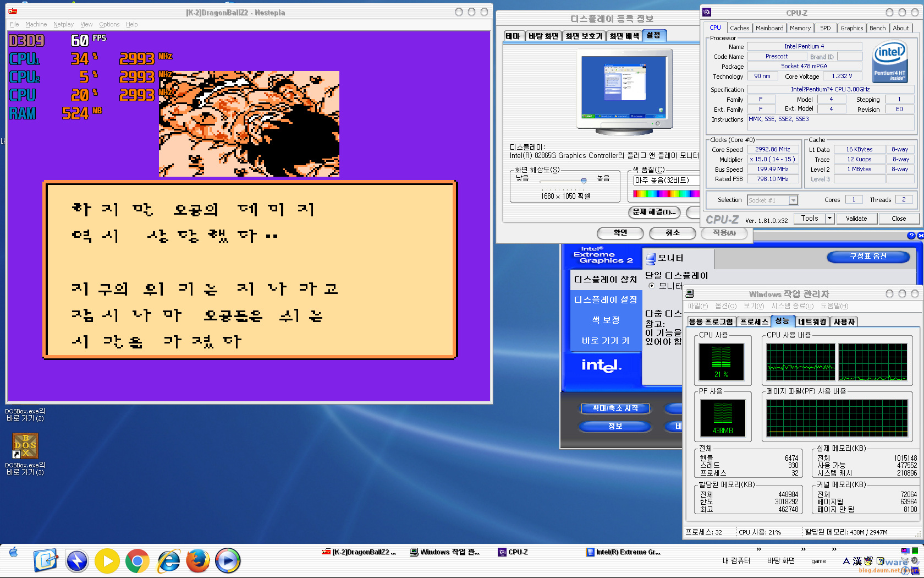
Task: Click 확대/축소 시작 button in Intel panel
Action: coord(615,408)
